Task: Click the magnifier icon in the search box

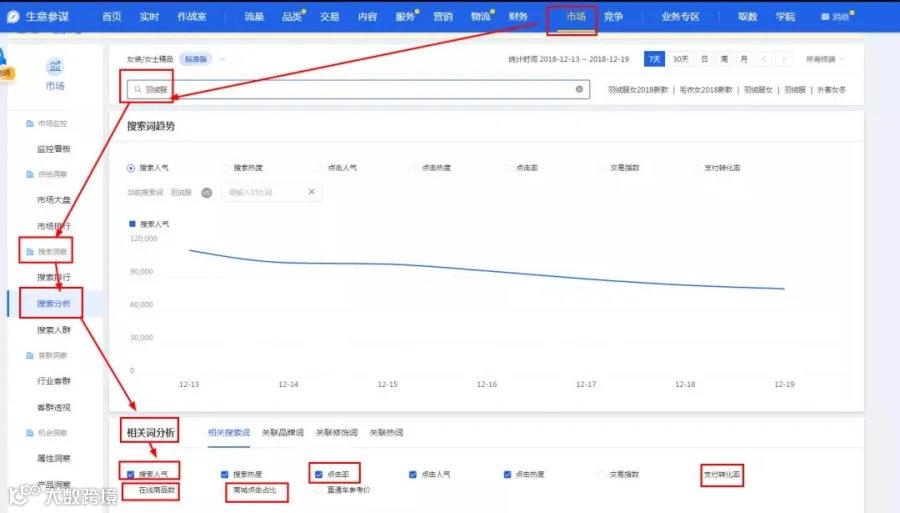Action: 138,90
